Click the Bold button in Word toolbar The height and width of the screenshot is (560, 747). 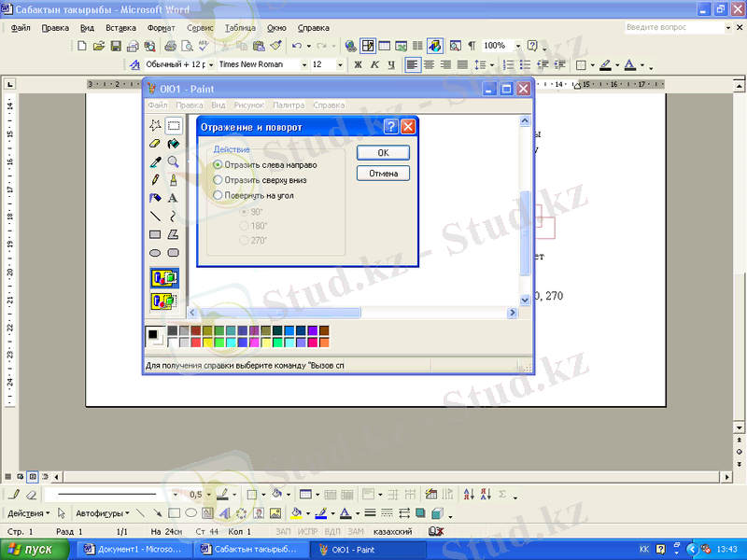(358, 65)
